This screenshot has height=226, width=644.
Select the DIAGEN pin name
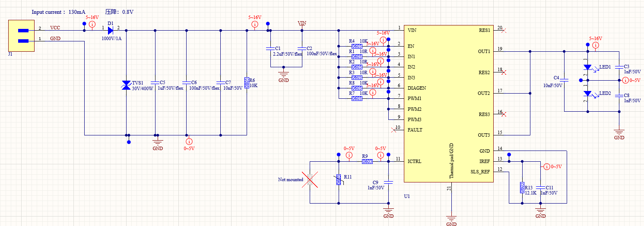click(418, 88)
